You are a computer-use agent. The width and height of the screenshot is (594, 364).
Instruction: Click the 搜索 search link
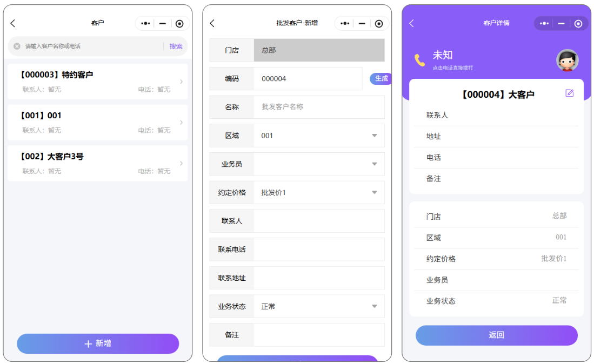176,46
